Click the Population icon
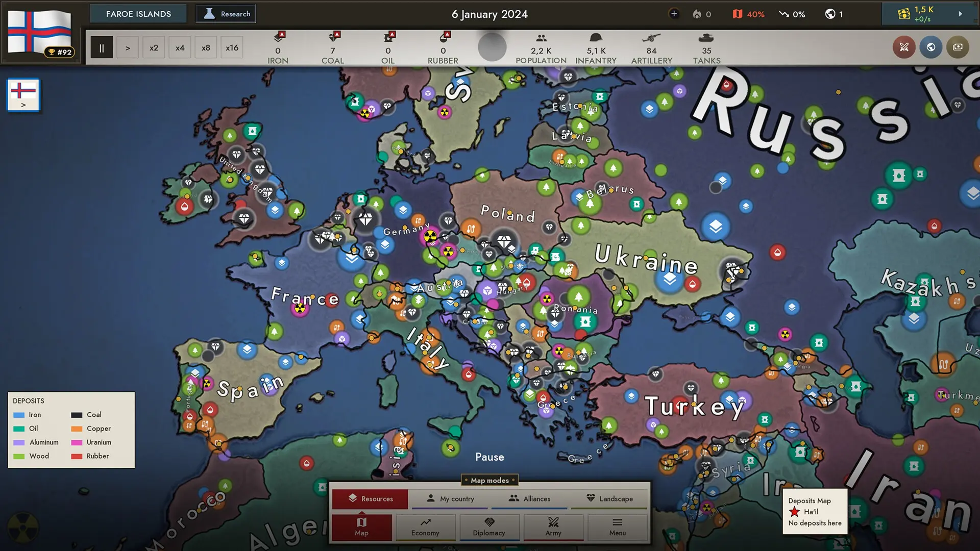The width and height of the screenshot is (980, 551). (x=541, y=38)
